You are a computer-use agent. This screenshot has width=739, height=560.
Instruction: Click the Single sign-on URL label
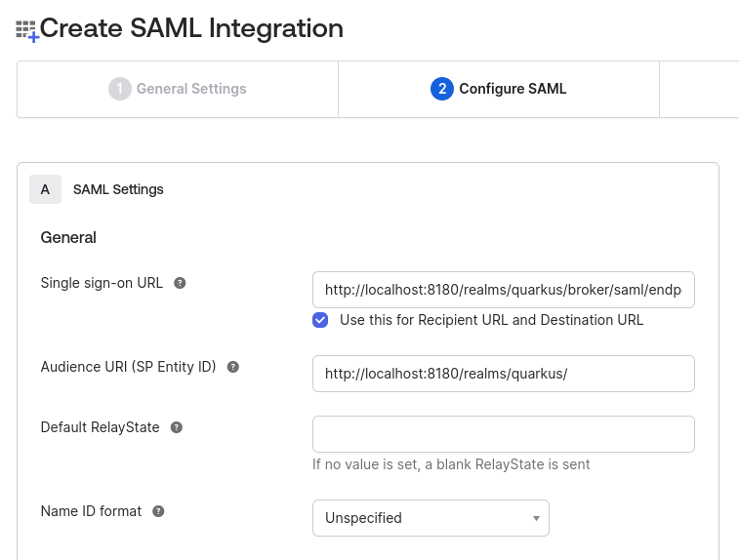(102, 283)
